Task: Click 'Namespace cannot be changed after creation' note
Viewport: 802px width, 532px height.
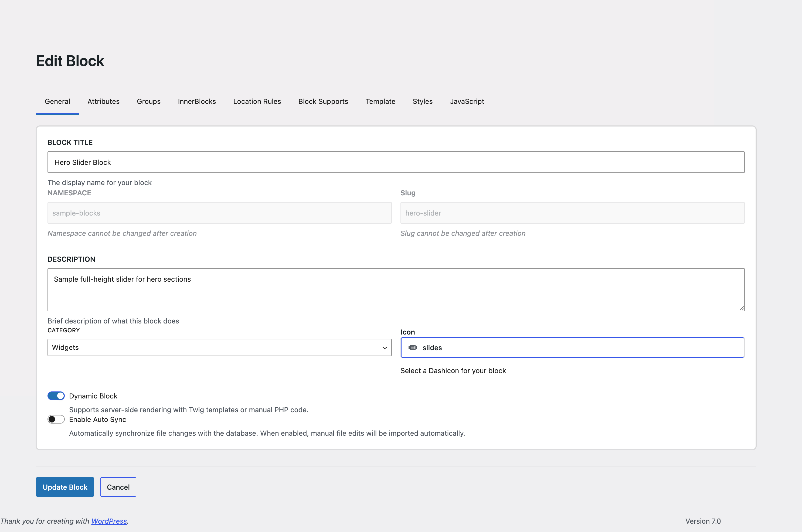Action: (x=122, y=233)
